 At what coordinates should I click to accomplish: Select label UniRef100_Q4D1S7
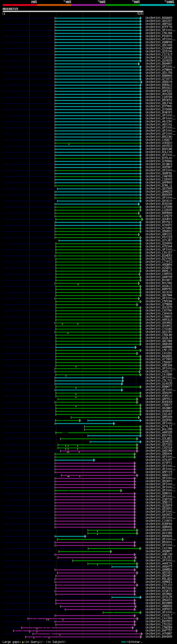(159, 475)
